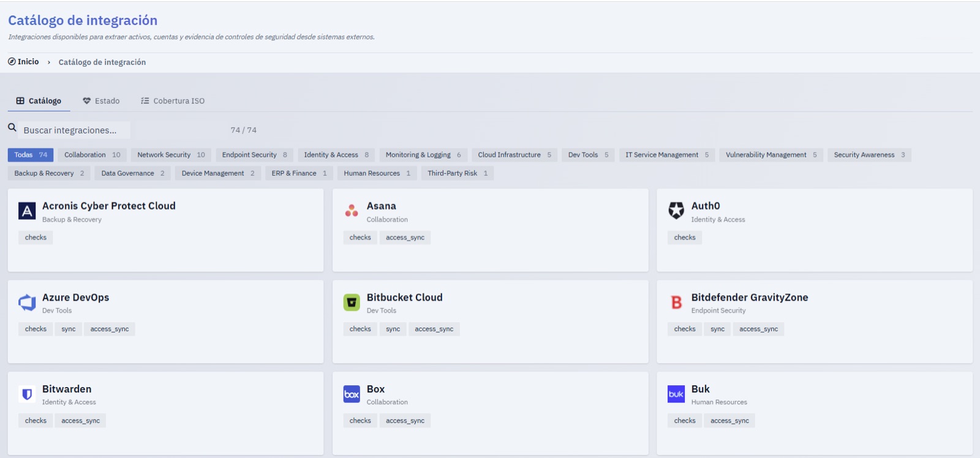Filter by Monitoring & Logging category
This screenshot has width=980, height=458.
tap(423, 155)
